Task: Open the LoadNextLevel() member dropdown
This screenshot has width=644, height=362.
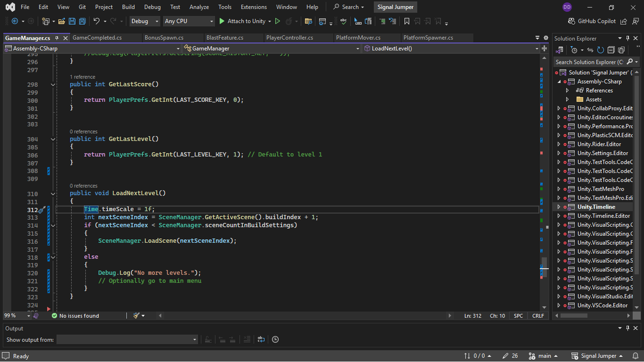Action: point(451,48)
